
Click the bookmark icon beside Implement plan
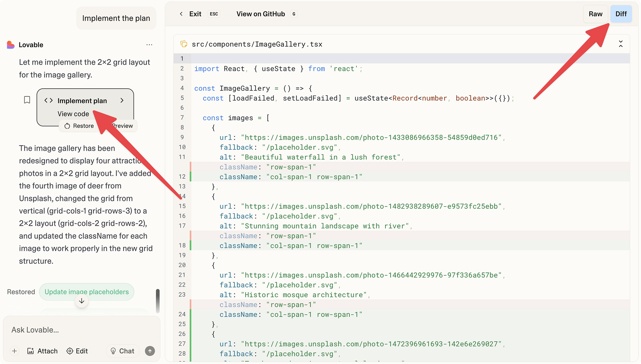click(27, 100)
